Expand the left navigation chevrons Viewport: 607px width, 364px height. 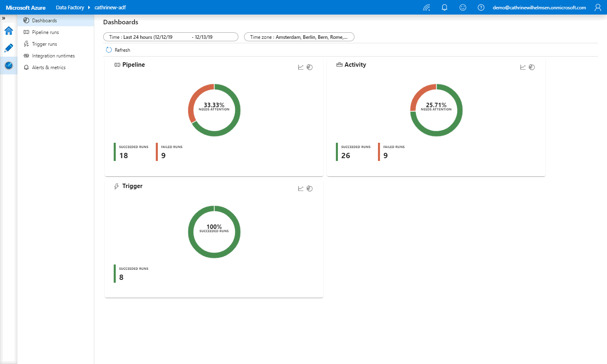[x=4, y=18]
